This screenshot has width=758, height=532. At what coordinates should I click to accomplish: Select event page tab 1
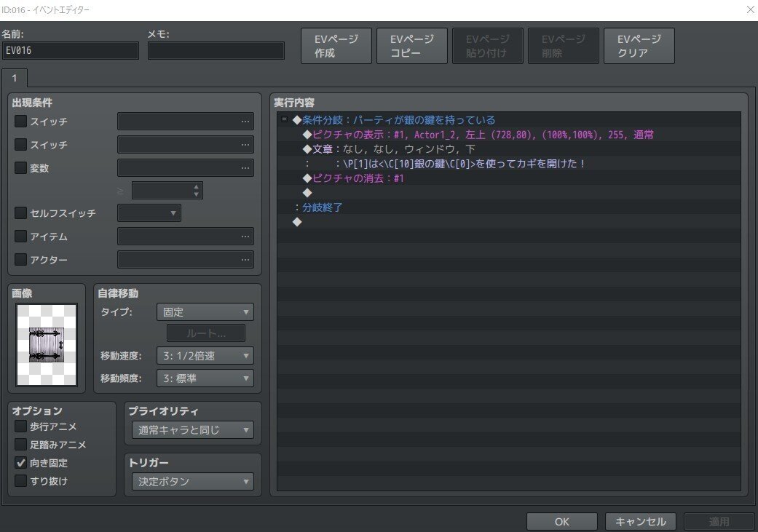[14, 78]
